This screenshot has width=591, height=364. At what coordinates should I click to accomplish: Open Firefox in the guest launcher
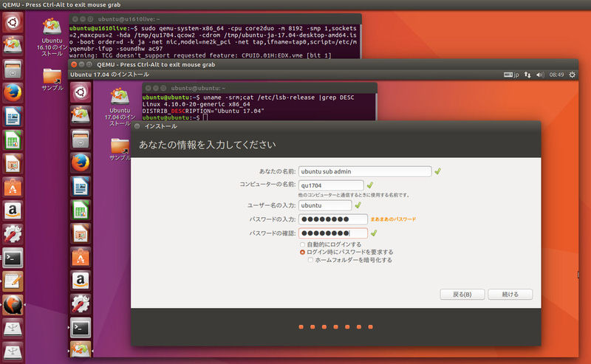[x=81, y=162]
